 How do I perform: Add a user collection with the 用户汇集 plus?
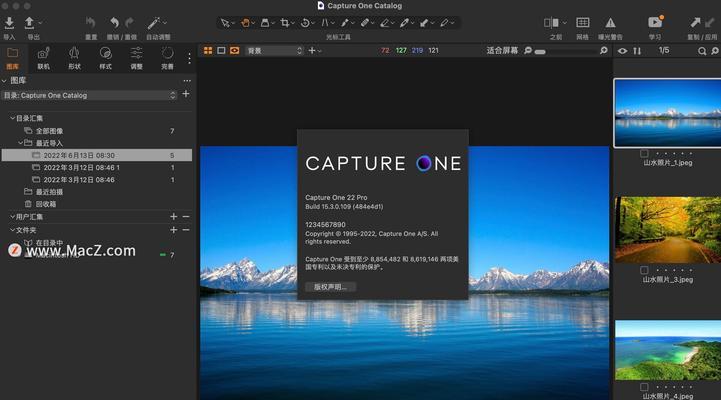173,216
